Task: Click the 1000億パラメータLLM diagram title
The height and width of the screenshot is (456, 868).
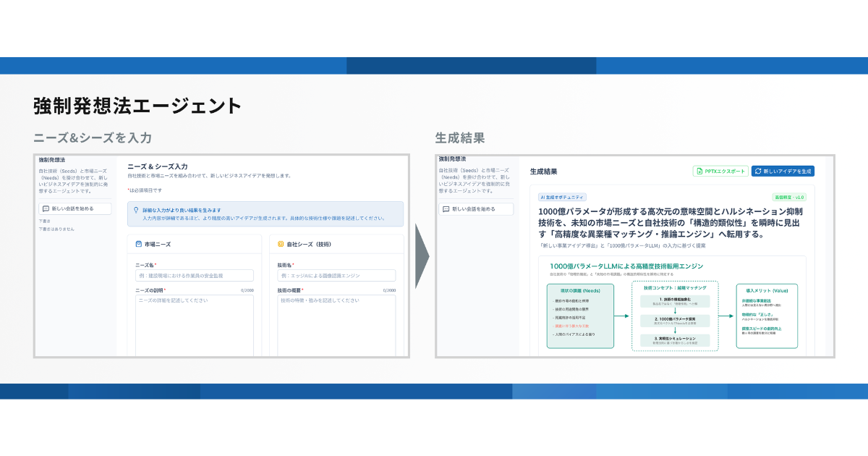Action: tap(626, 266)
